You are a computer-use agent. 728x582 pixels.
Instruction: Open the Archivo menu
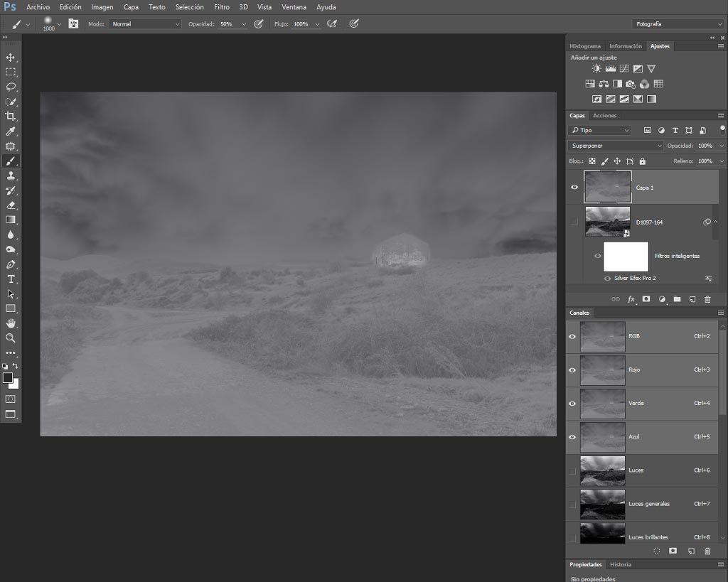[38, 7]
